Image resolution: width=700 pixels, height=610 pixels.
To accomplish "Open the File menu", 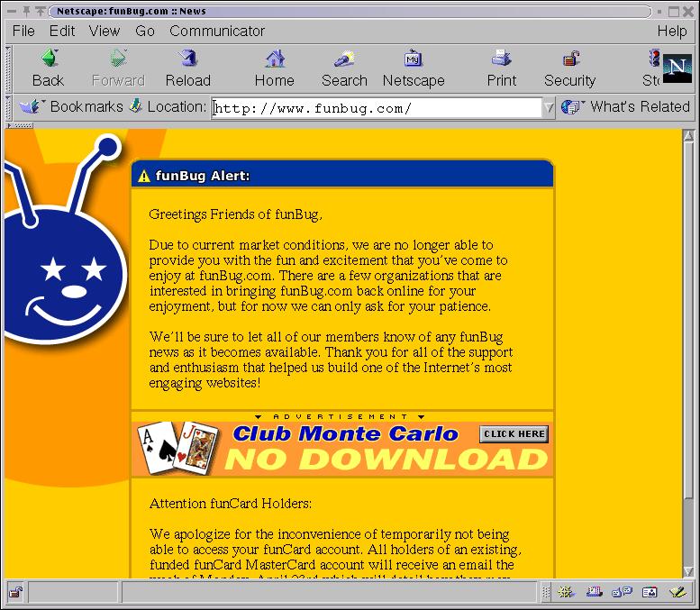I will [23, 31].
